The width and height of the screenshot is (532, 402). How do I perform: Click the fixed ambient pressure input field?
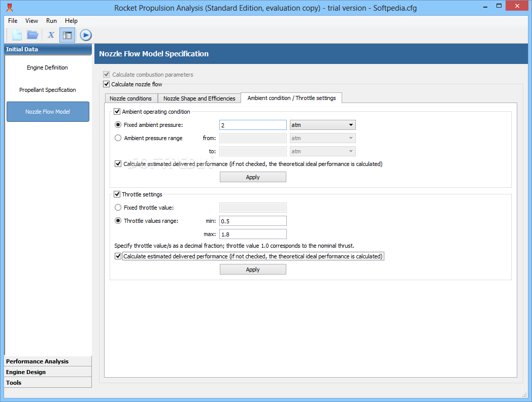[x=253, y=125]
